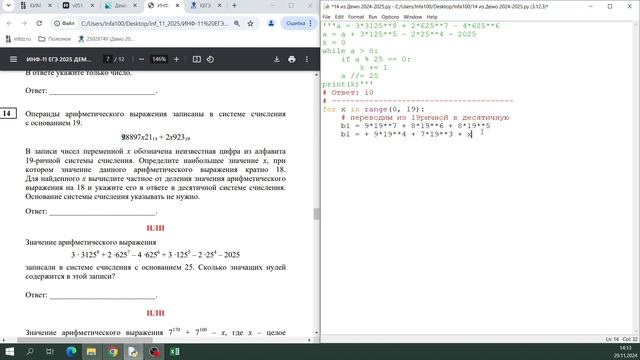The height and width of the screenshot is (360, 640).
Task: Click the fit to page icon
Action: click(x=197, y=59)
